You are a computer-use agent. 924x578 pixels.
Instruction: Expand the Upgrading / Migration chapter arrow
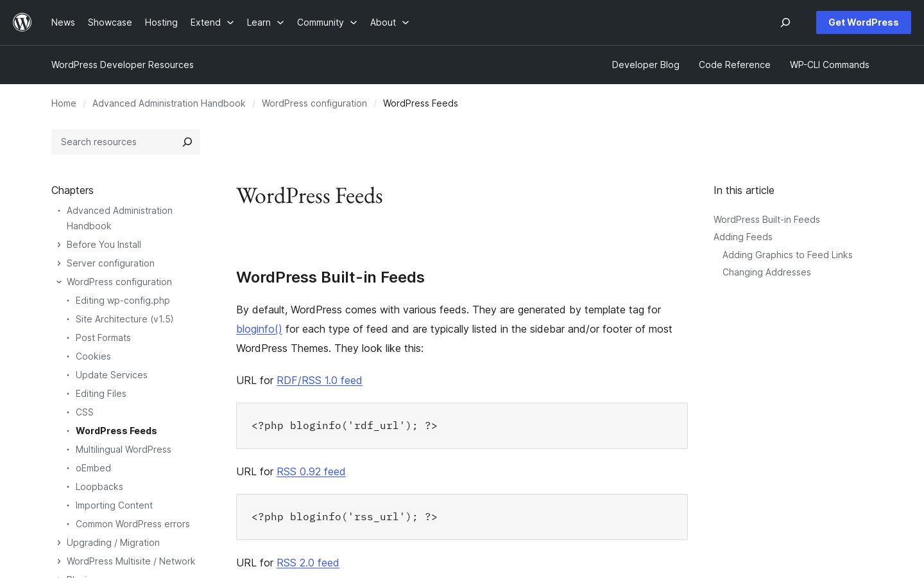click(59, 543)
